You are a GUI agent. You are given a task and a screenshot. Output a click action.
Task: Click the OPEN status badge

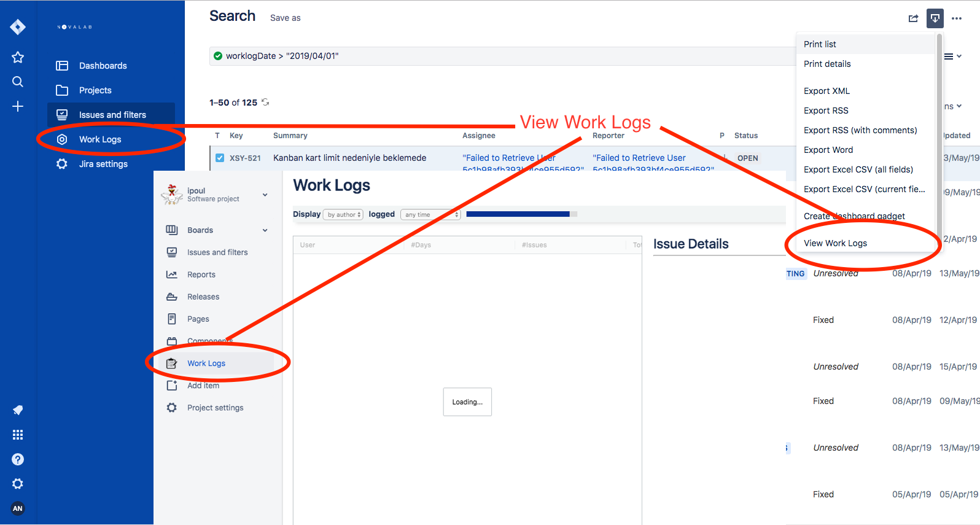click(x=747, y=158)
